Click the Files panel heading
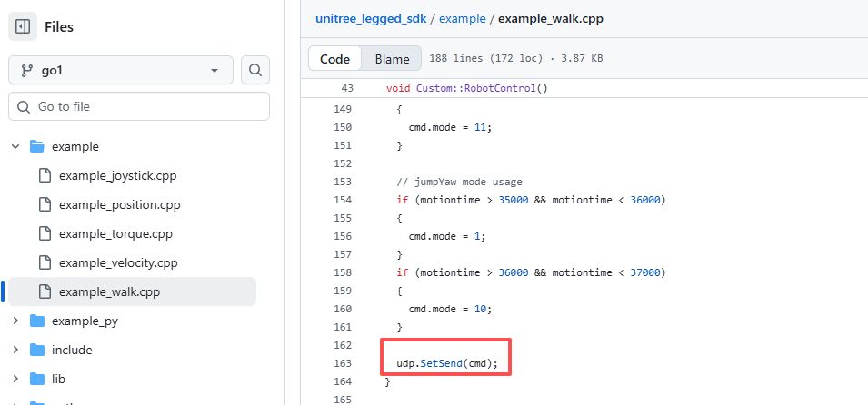This screenshot has width=868, height=405. pyautogui.click(x=59, y=26)
